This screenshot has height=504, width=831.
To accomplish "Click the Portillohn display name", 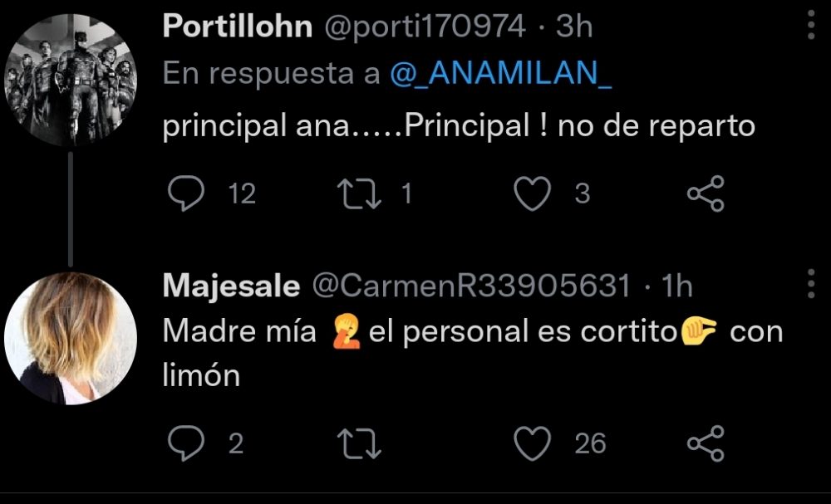I will (237, 27).
